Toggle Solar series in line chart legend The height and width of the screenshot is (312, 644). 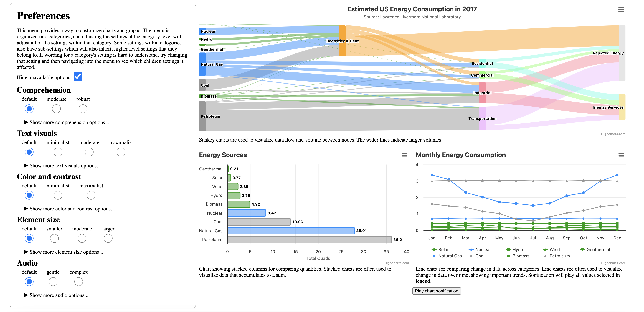(443, 250)
